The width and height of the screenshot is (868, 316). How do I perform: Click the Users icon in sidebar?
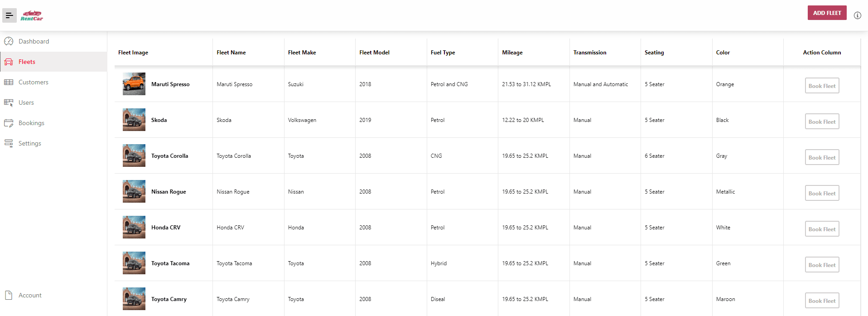click(9, 103)
